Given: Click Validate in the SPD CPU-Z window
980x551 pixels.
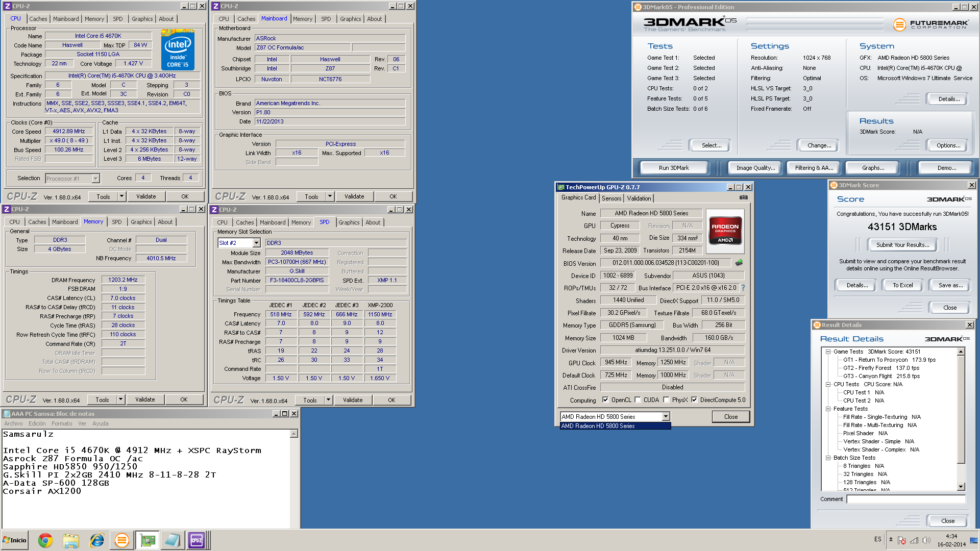Looking at the screenshot, I should (x=353, y=400).
